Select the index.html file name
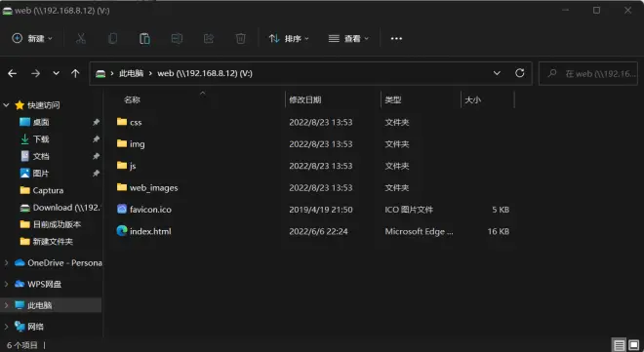The width and height of the screenshot is (644, 352). point(150,231)
